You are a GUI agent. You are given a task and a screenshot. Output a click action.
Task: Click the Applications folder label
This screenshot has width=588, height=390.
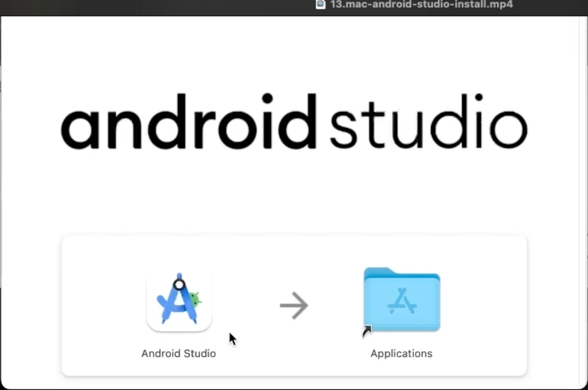point(402,353)
